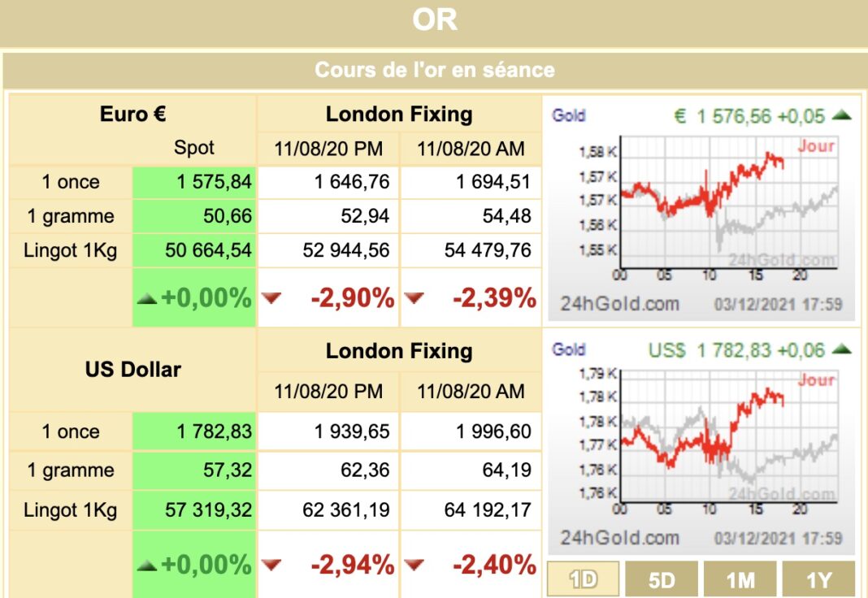This screenshot has height=598, width=868.
Task: Open the Euro gold price chart
Action: click(x=701, y=209)
